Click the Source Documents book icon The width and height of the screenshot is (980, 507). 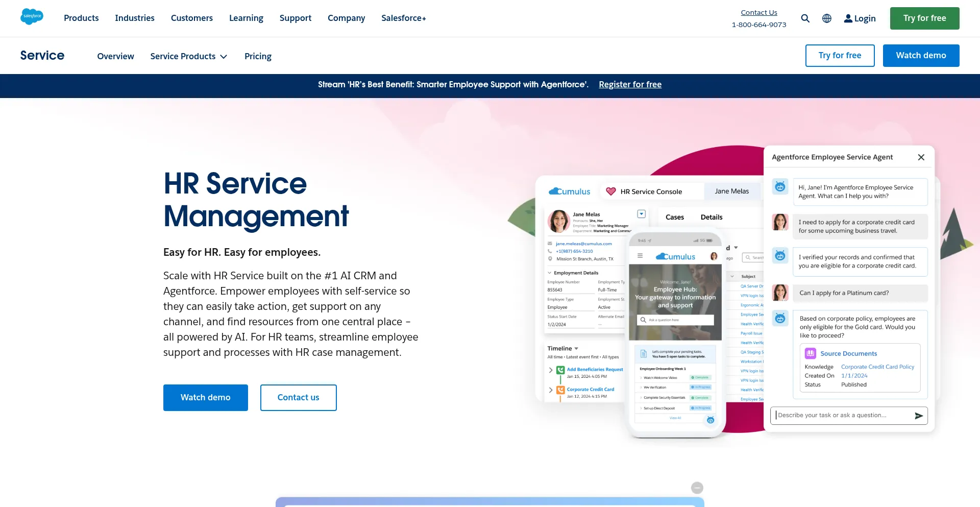810,353
